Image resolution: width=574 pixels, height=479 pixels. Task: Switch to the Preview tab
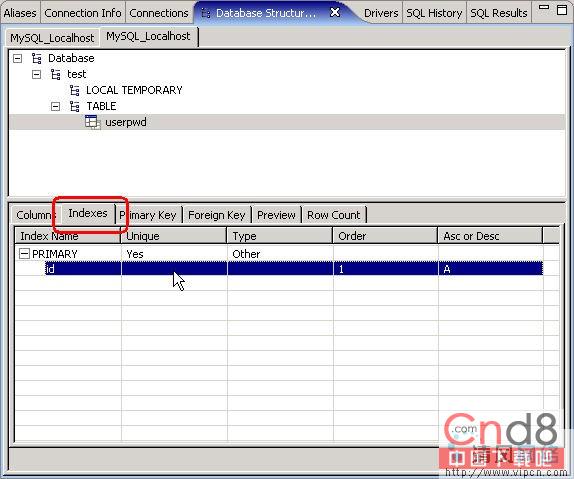tap(276, 215)
